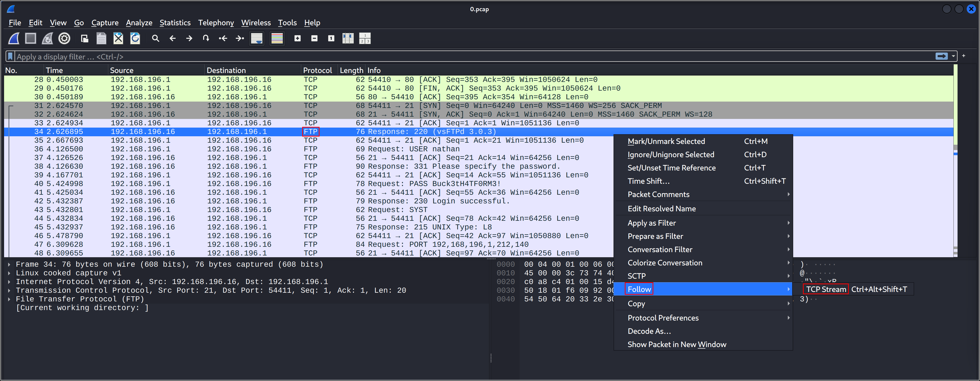This screenshot has height=381, width=980.
Task: Click the display filter bookmark icon
Action: point(11,57)
